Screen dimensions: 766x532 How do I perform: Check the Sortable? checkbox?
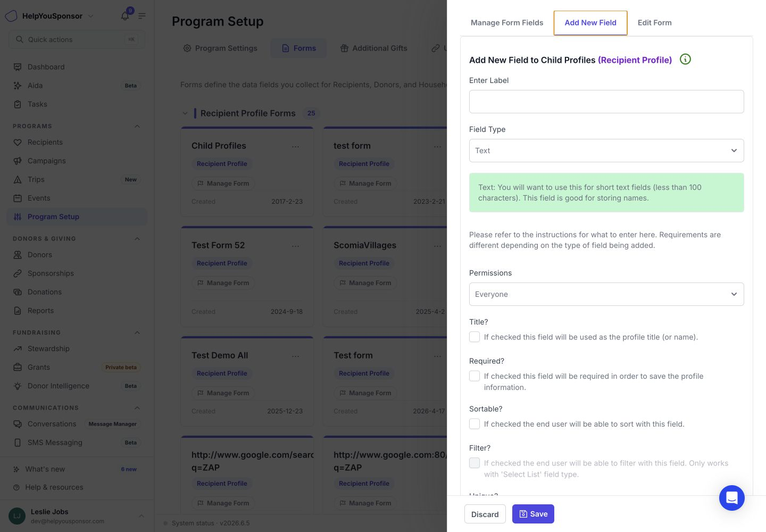point(474,424)
